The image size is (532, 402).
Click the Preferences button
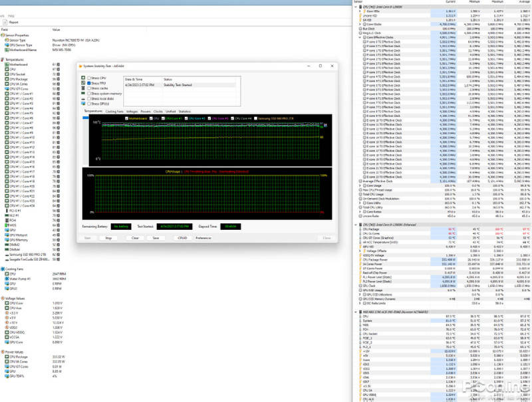pyautogui.click(x=203, y=237)
